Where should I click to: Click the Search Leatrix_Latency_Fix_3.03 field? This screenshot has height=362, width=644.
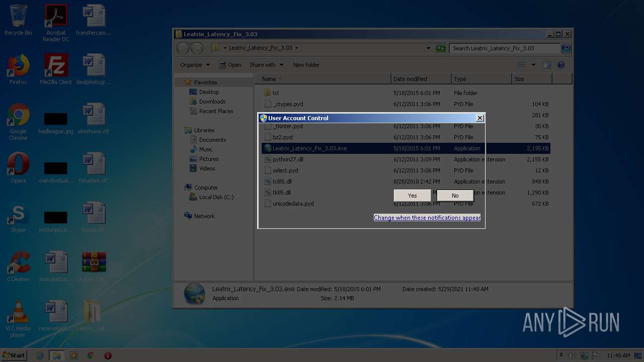505,48
